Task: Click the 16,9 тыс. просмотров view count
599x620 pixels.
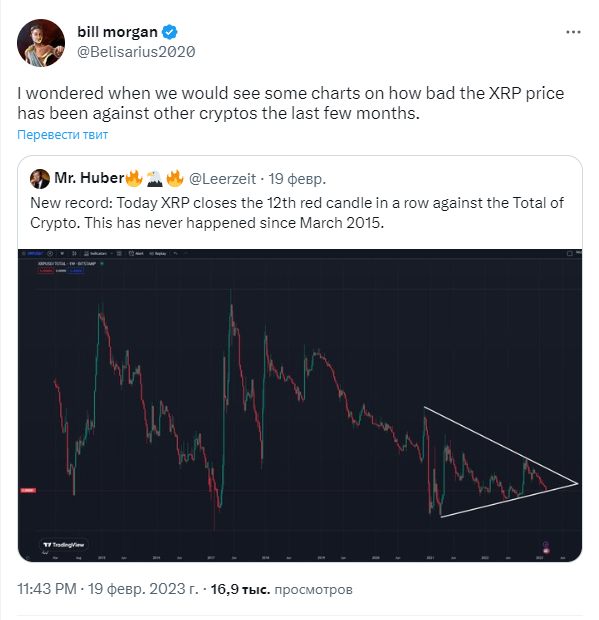Action: [x=281, y=589]
